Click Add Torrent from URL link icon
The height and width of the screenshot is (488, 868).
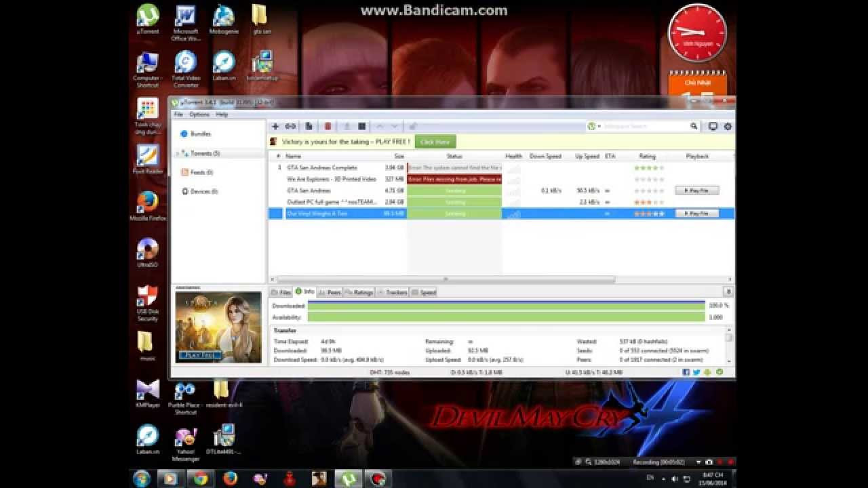(290, 126)
